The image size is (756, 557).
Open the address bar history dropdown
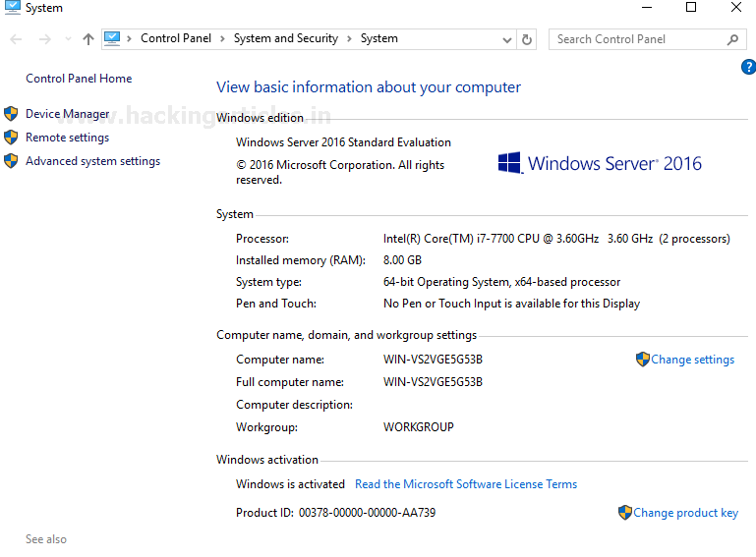[506, 40]
